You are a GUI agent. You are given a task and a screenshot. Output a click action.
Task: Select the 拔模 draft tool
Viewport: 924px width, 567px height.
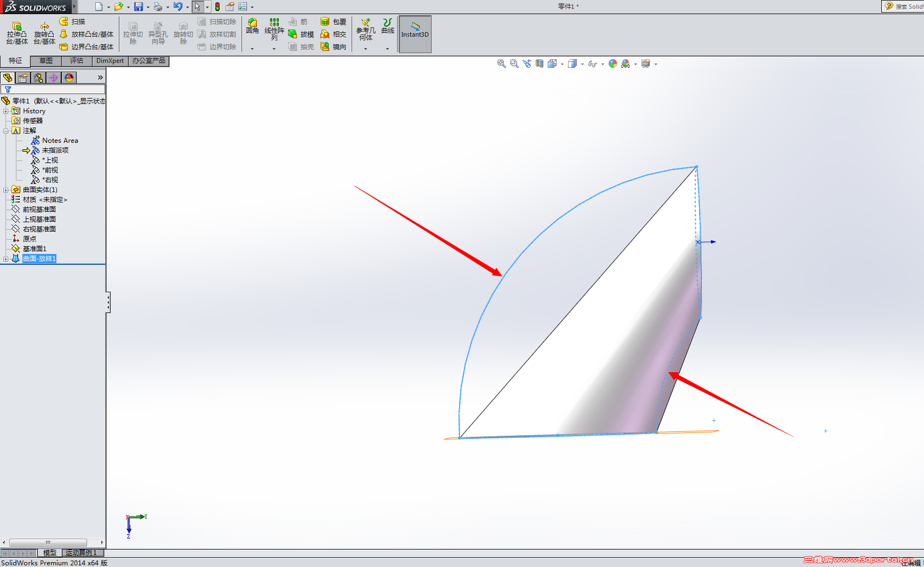click(x=301, y=34)
